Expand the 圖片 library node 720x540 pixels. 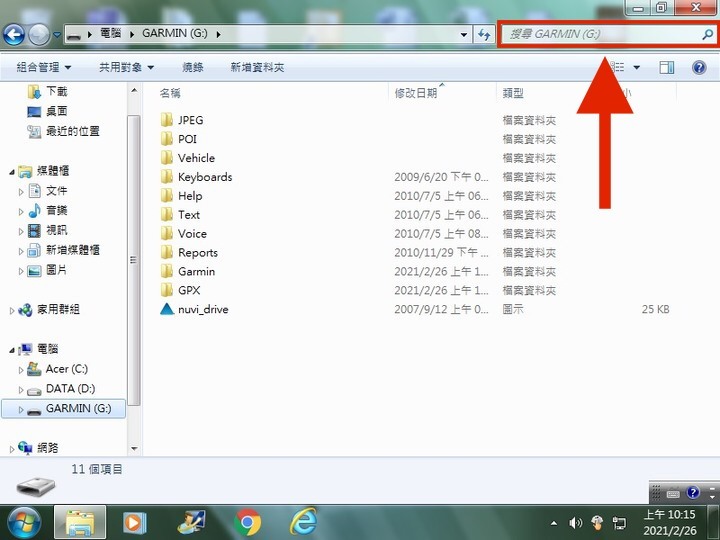21,271
